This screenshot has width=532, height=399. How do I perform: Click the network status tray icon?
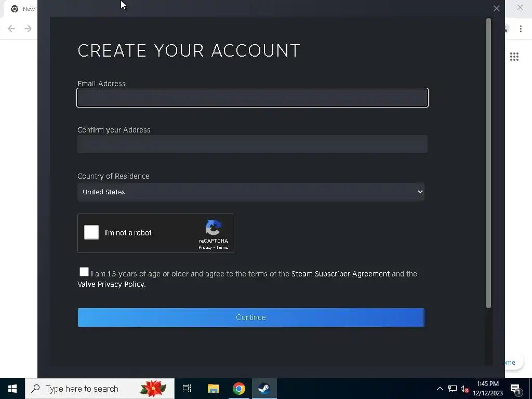453,389
